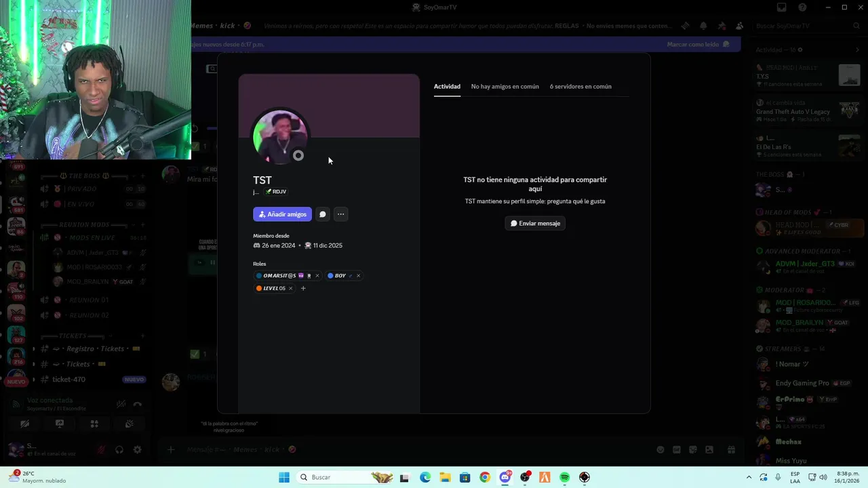This screenshot has height=488, width=868.
Task: Click the plus attach button in message bar
Action: (x=171, y=449)
